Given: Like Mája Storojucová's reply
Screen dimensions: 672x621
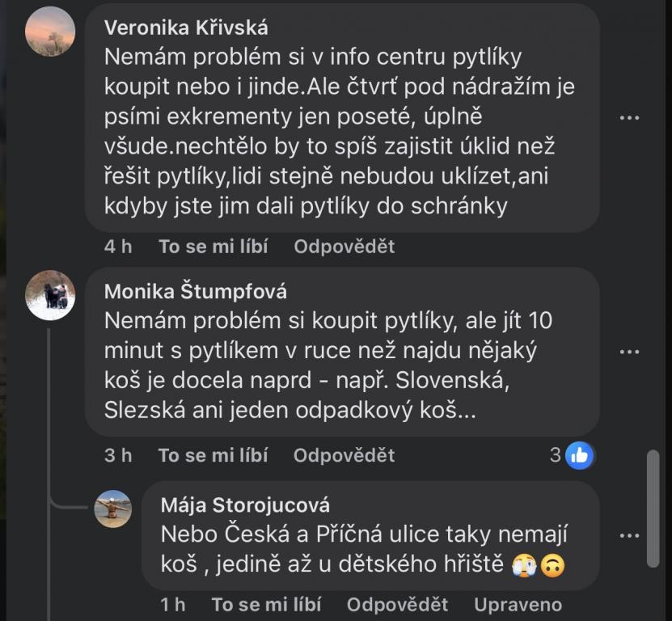Looking at the screenshot, I should pos(266,604).
